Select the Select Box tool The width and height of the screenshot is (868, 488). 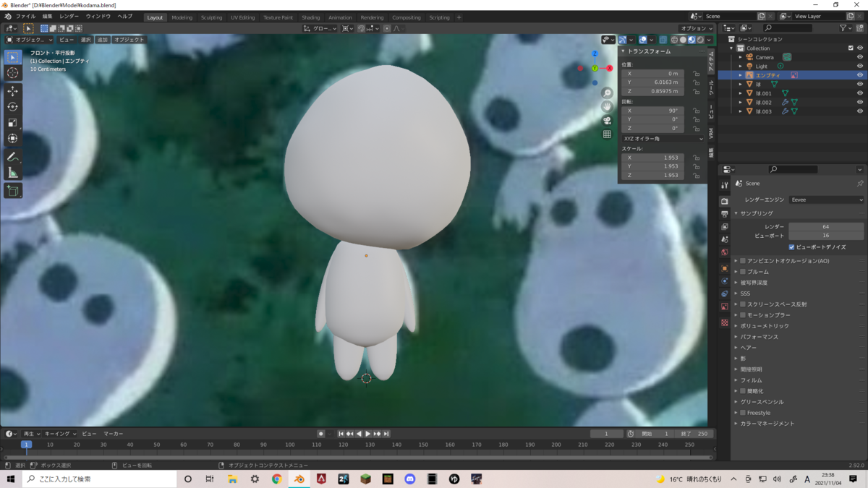click(x=13, y=57)
